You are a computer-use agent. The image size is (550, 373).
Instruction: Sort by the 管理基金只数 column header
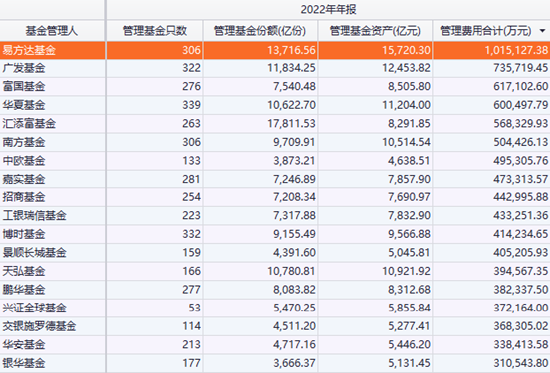click(x=155, y=31)
